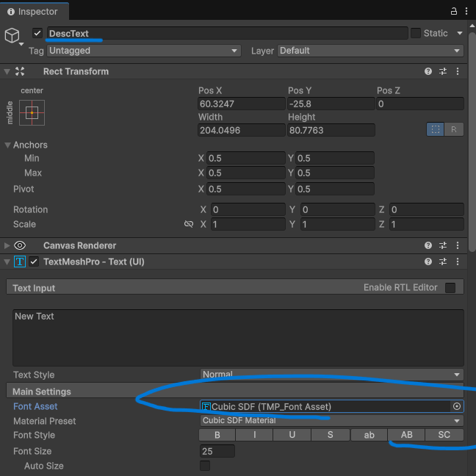Click the Anchors Max Y field
Image resolution: width=476 pixels, height=476 pixels.
[x=335, y=173]
